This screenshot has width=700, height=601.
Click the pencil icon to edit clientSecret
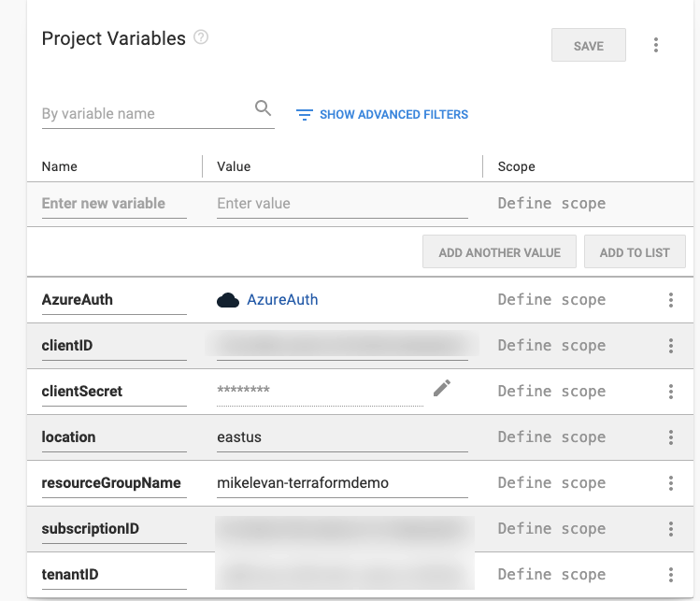click(442, 389)
